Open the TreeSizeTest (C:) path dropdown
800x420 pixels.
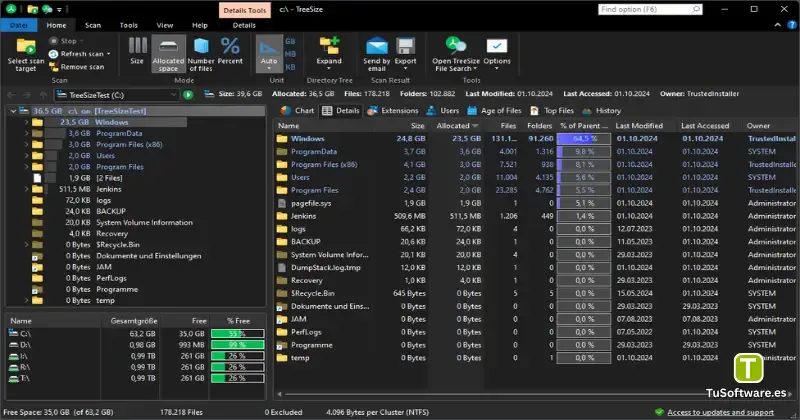pyautogui.click(x=173, y=95)
